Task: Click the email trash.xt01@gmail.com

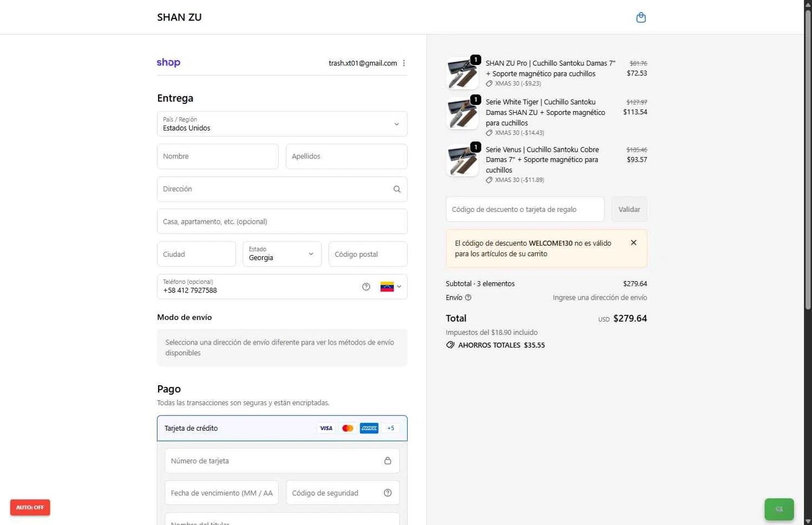Action: [x=363, y=63]
